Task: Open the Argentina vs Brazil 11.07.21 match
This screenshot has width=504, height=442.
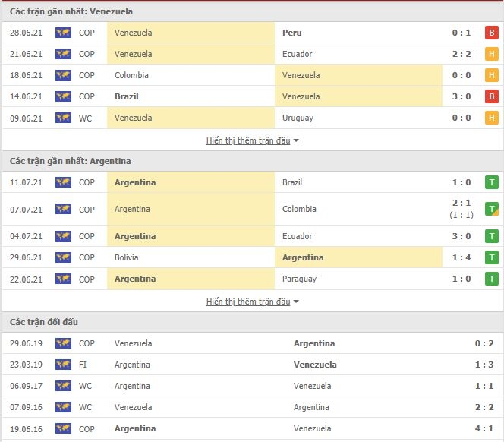Action: click(x=252, y=182)
